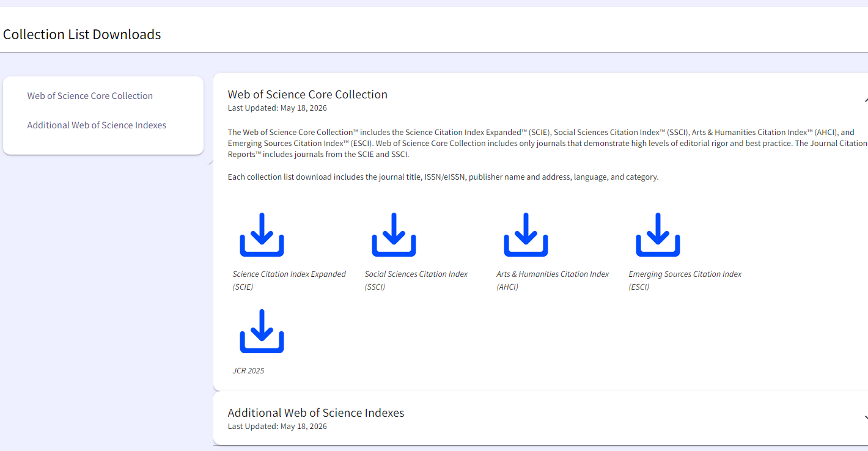Download the Arts & Humanities Citation Index list

coord(526,235)
